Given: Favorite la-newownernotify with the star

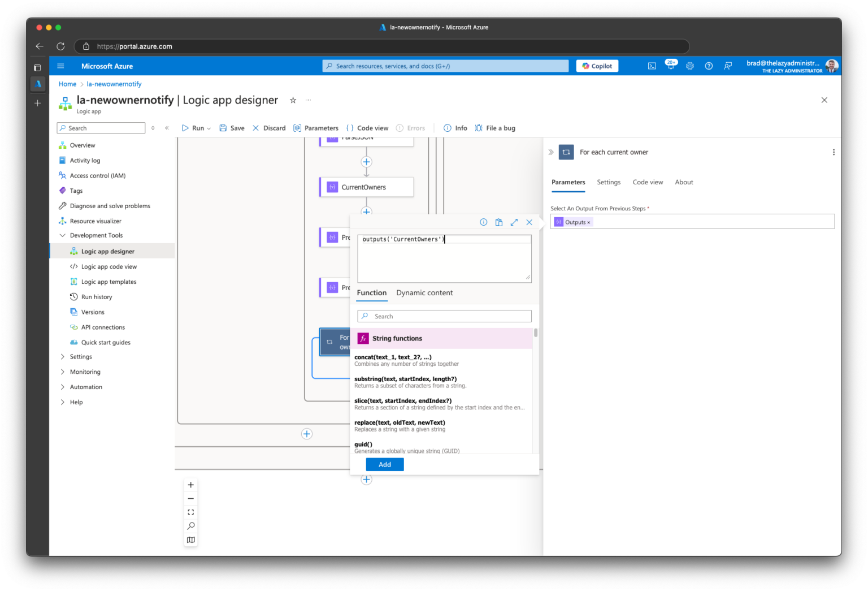Looking at the screenshot, I should coord(293,100).
